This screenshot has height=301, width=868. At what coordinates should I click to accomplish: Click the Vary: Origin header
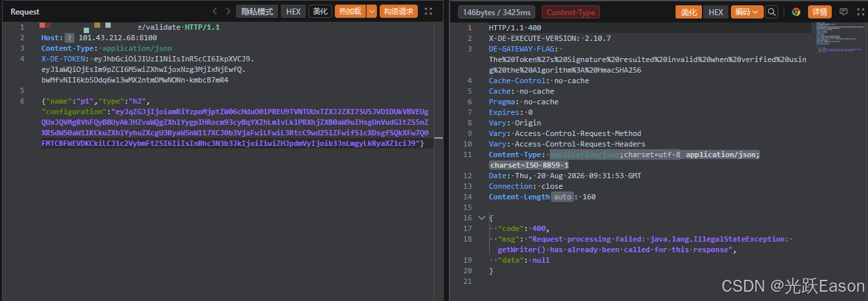point(515,123)
